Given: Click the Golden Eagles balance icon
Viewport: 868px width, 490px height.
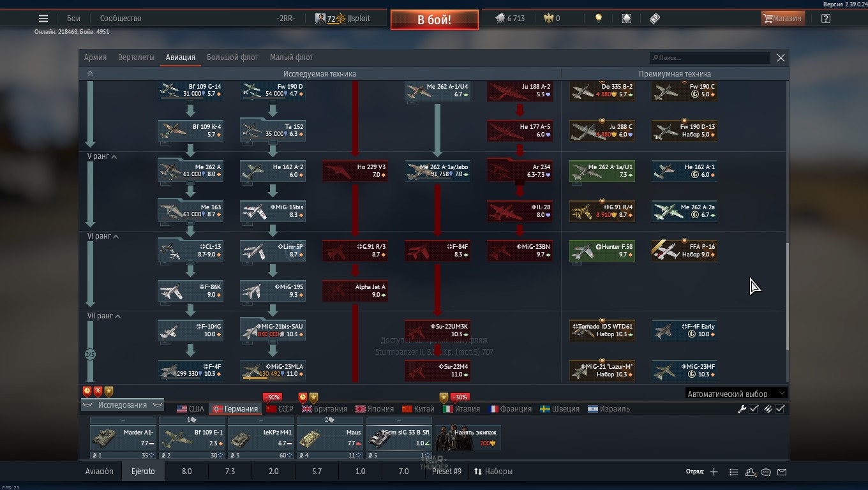Looking at the screenshot, I should click(548, 19).
